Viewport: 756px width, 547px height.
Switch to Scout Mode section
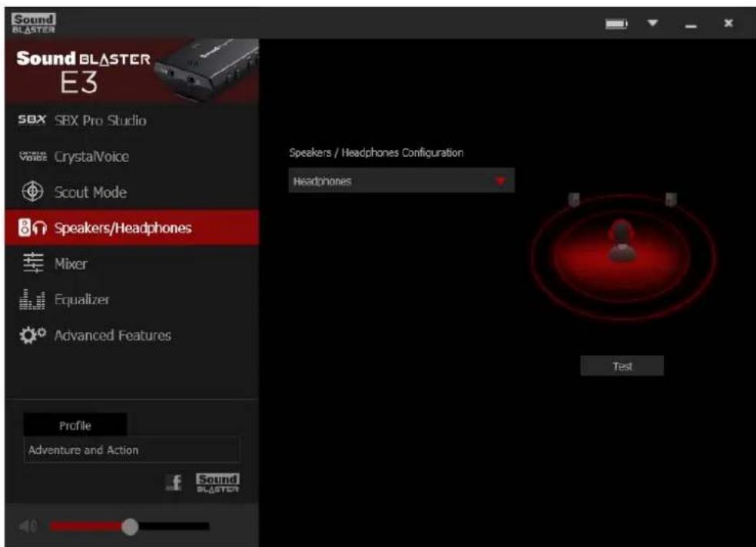coord(132,192)
